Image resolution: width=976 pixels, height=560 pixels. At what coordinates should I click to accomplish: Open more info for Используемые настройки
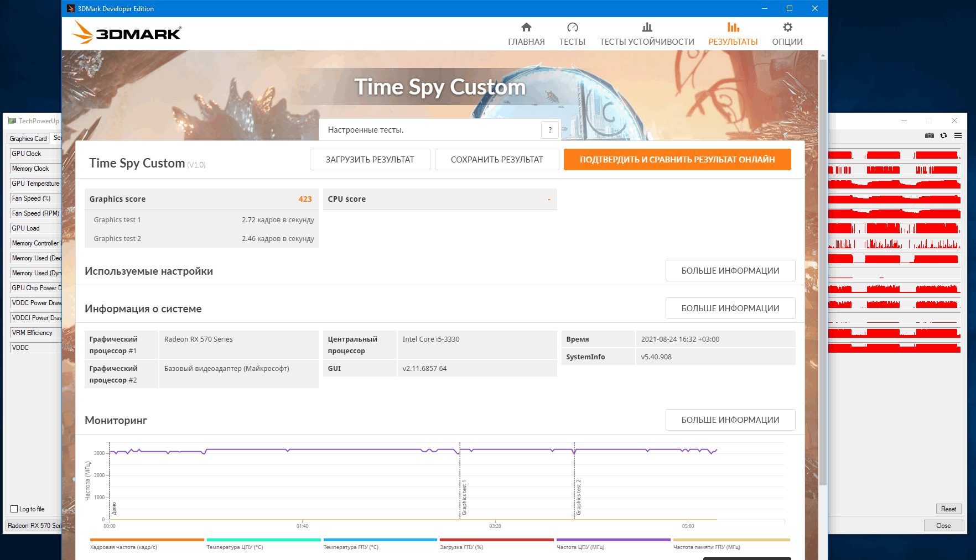point(730,271)
